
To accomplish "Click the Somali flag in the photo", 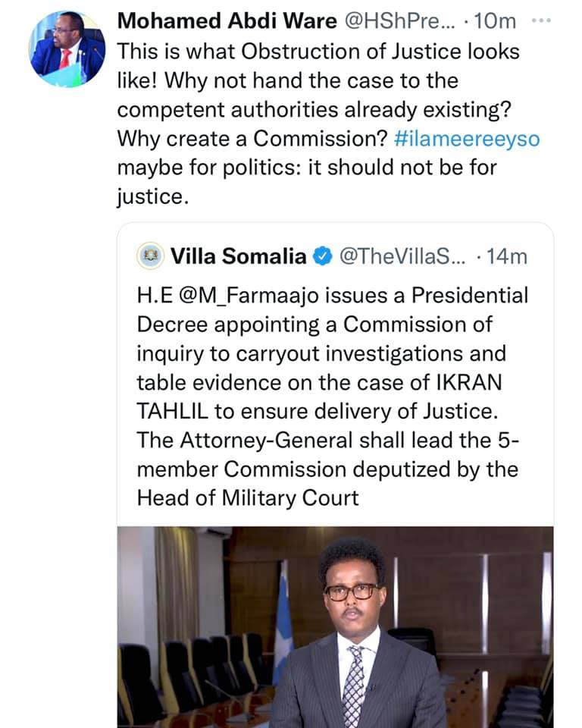I will pos(283,618).
